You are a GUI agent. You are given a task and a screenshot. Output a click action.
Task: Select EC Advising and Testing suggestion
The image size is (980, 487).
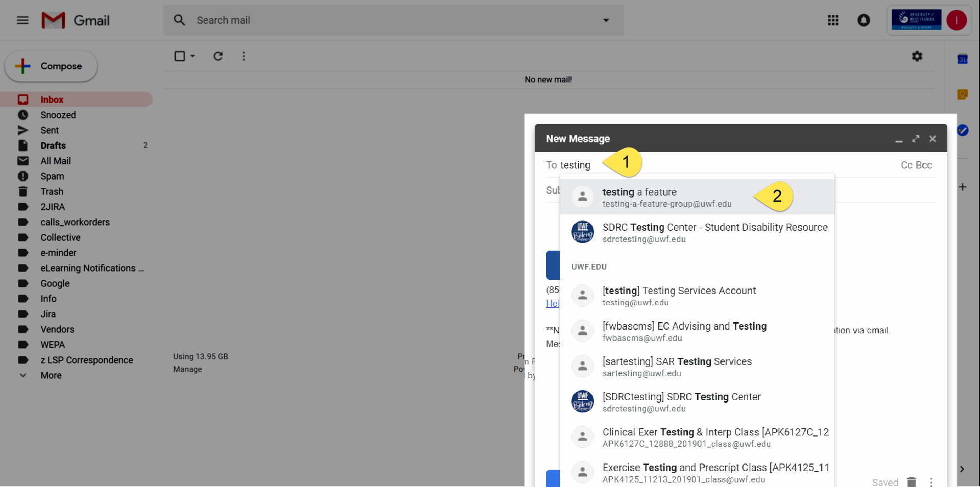point(697,331)
